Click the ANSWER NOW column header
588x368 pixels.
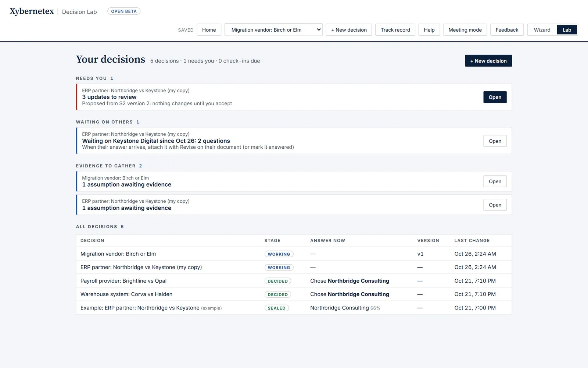click(x=328, y=241)
